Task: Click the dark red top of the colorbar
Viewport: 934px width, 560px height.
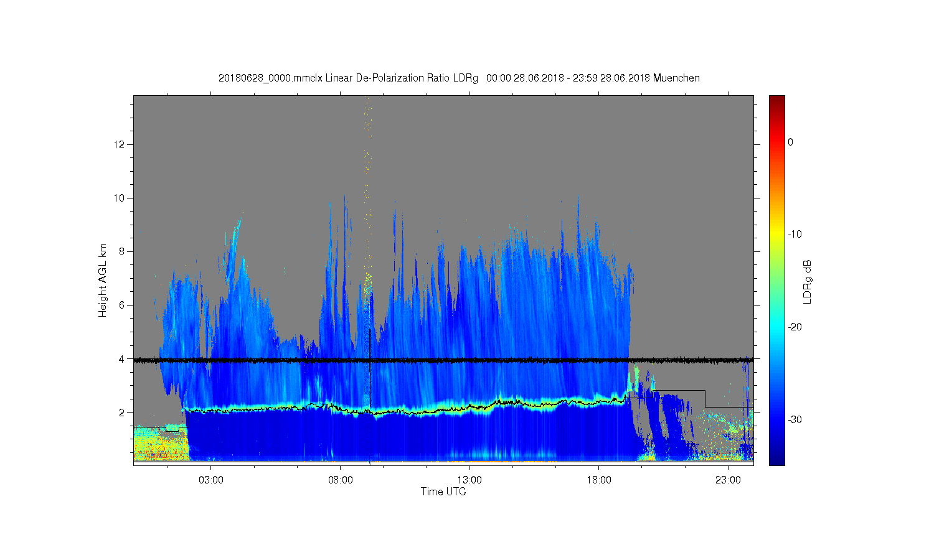Action: click(777, 101)
